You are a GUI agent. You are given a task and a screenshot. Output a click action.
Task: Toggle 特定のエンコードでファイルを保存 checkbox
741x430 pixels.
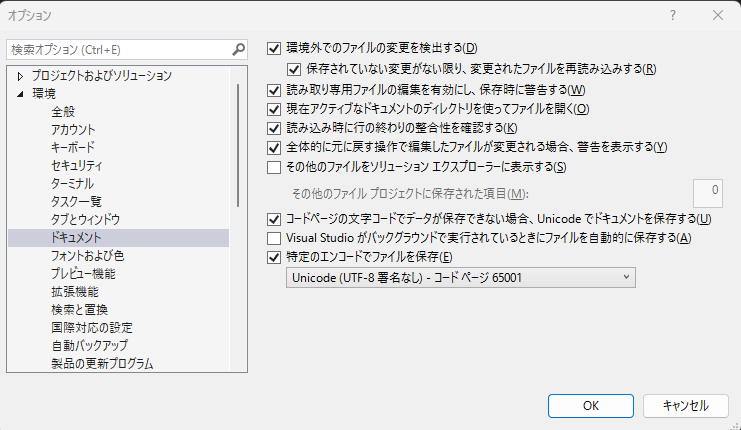(275, 257)
